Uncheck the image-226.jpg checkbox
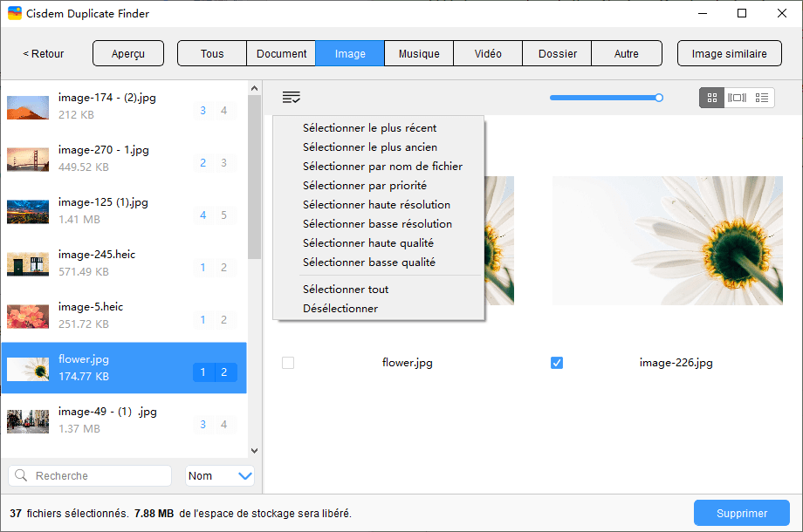 coord(557,363)
